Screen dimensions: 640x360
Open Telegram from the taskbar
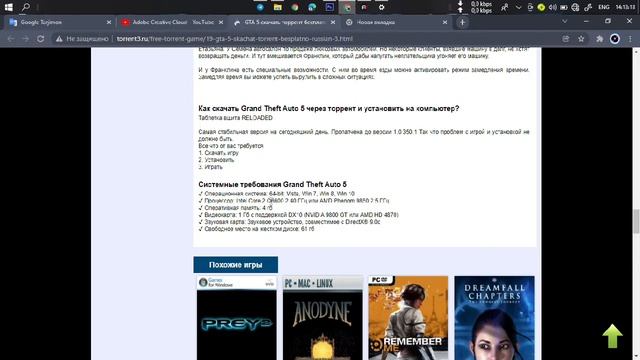tap(260, 7)
